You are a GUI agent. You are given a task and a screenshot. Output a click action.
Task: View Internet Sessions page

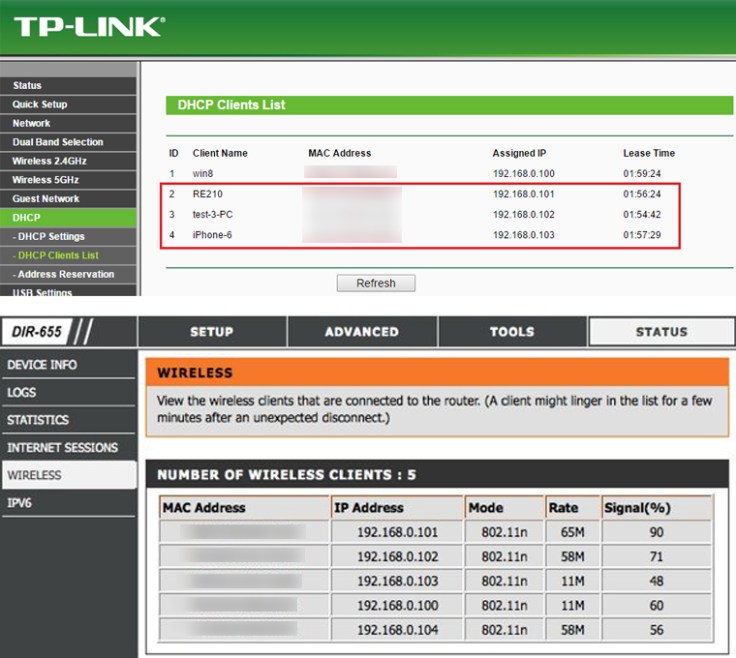[x=62, y=448]
